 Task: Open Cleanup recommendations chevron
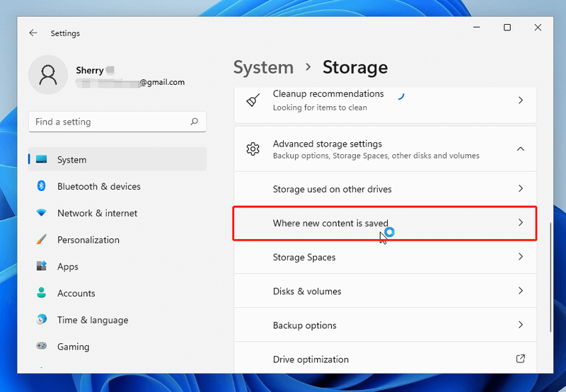(520, 100)
